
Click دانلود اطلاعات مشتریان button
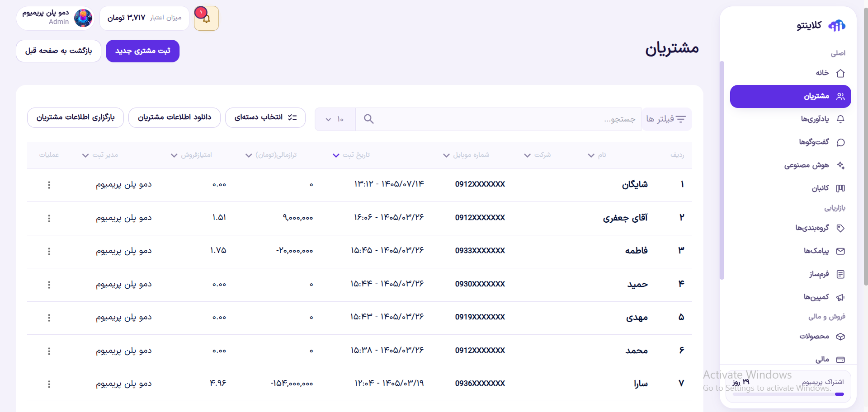(175, 117)
